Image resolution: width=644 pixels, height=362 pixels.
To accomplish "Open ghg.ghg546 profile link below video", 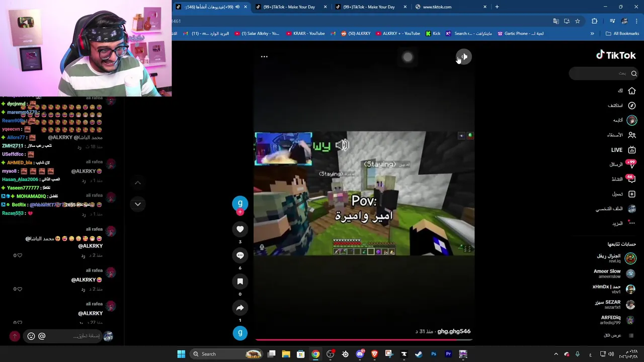I will coord(454,331).
